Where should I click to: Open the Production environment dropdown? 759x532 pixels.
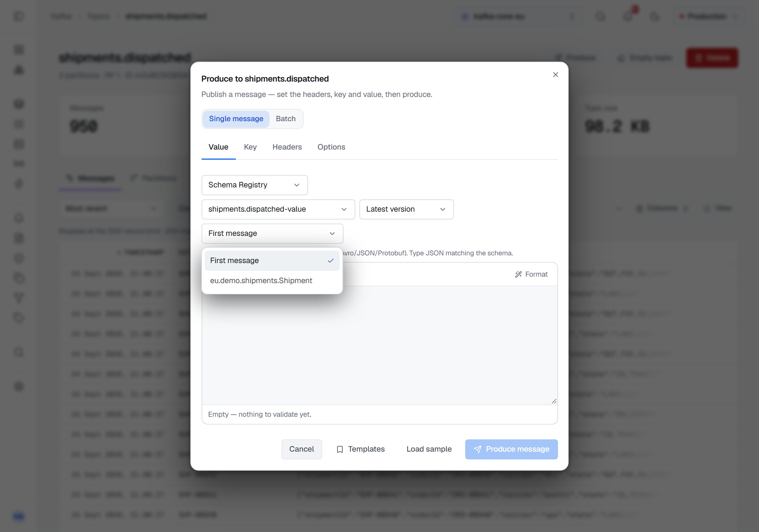[708, 16]
